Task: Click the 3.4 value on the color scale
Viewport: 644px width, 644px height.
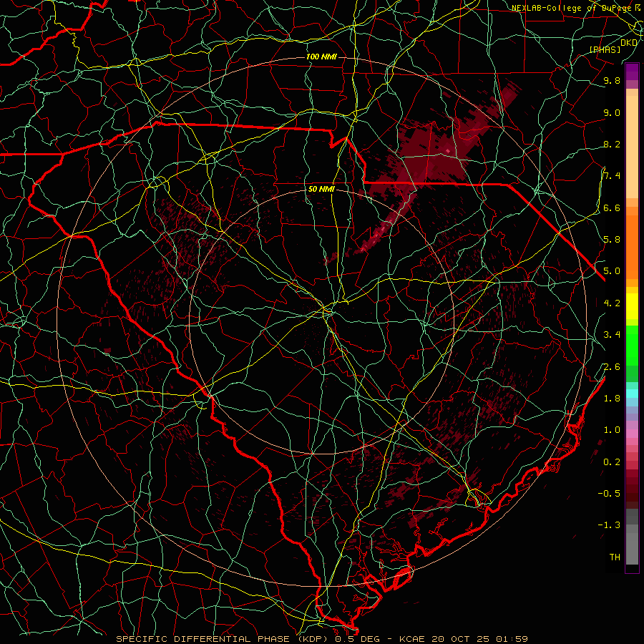Action: point(612,334)
